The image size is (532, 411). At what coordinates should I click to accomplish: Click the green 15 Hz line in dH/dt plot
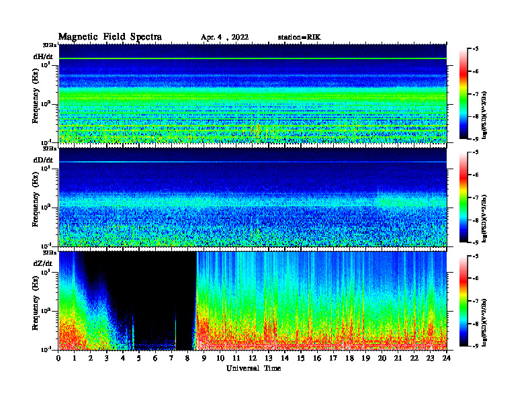tap(253, 58)
